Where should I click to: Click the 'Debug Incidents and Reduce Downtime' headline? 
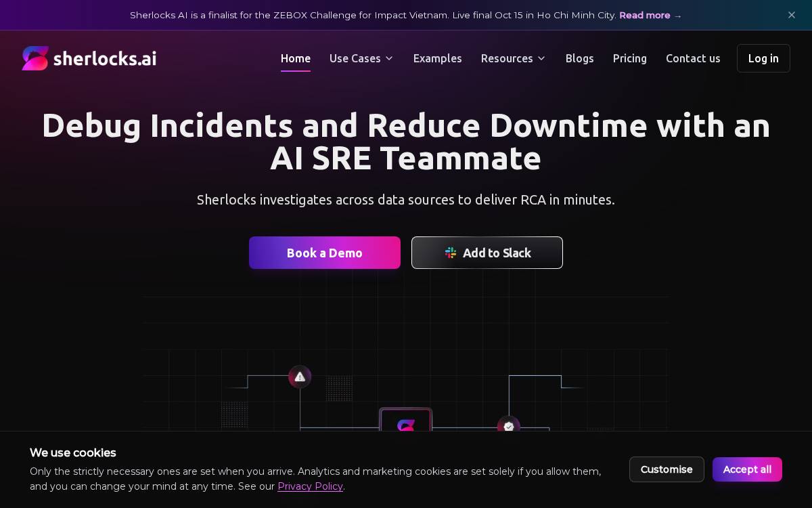pyautogui.click(x=406, y=142)
